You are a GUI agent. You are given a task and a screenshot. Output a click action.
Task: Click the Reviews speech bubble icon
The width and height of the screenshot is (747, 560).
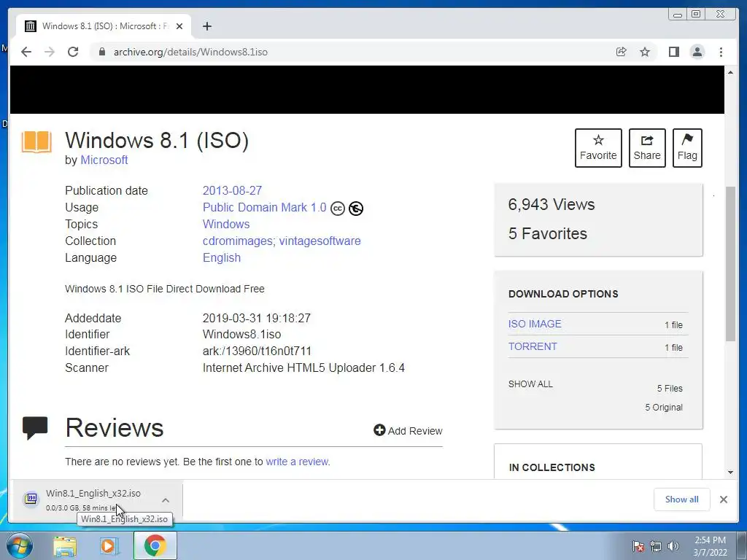[35, 427]
